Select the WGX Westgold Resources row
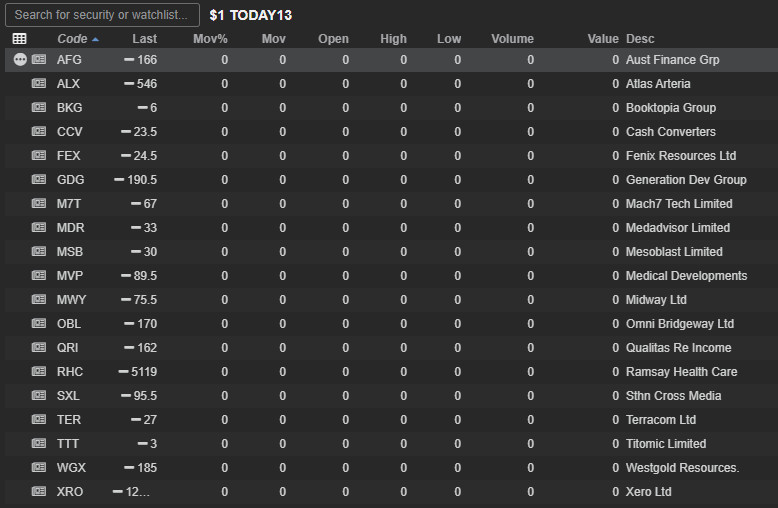The image size is (778, 508). pos(391,467)
